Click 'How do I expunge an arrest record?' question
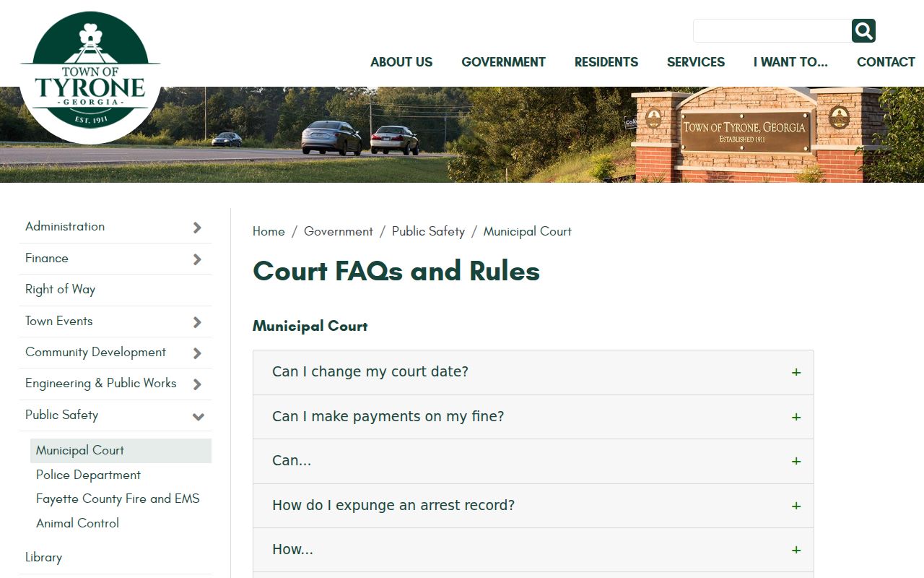This screenshot has width=924, height=578. click(x=393, y=505)
